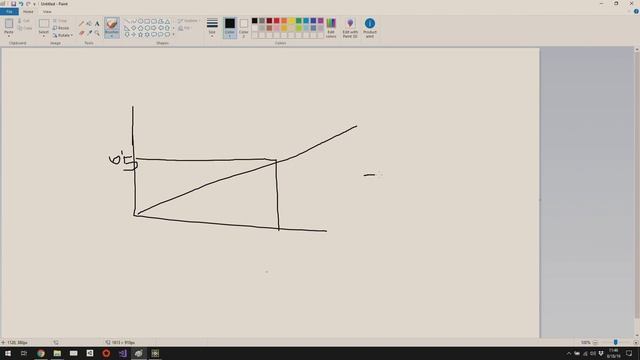Select the Fill with color bucket tool
The height and width of the screenshot is (360, 640).
point(89,24)
